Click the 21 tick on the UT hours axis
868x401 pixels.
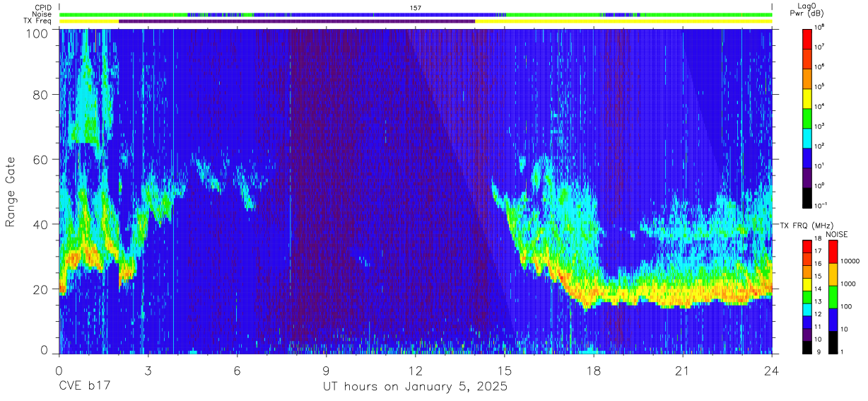click(683, 371)
